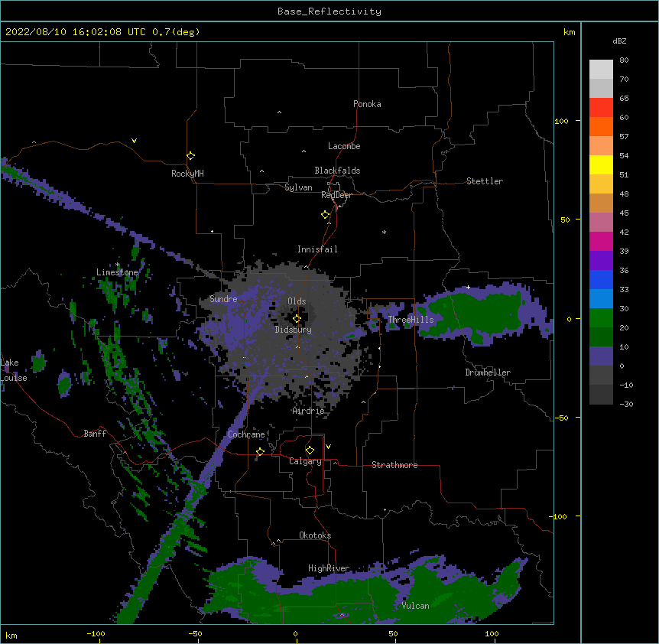Select the Airdrie label
The width and height of the screenshot is (659, 644).
(309, 411)
